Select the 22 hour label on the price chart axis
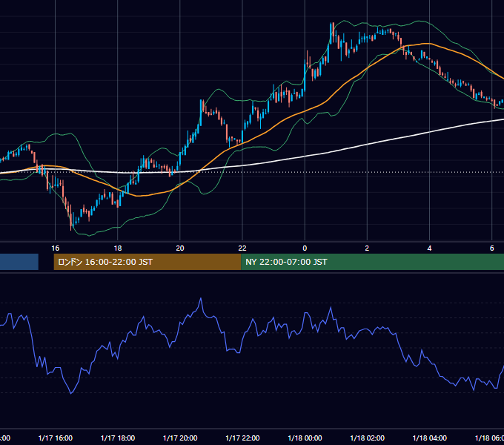Screen dimensions: 504x445 [x=242, y=248]
